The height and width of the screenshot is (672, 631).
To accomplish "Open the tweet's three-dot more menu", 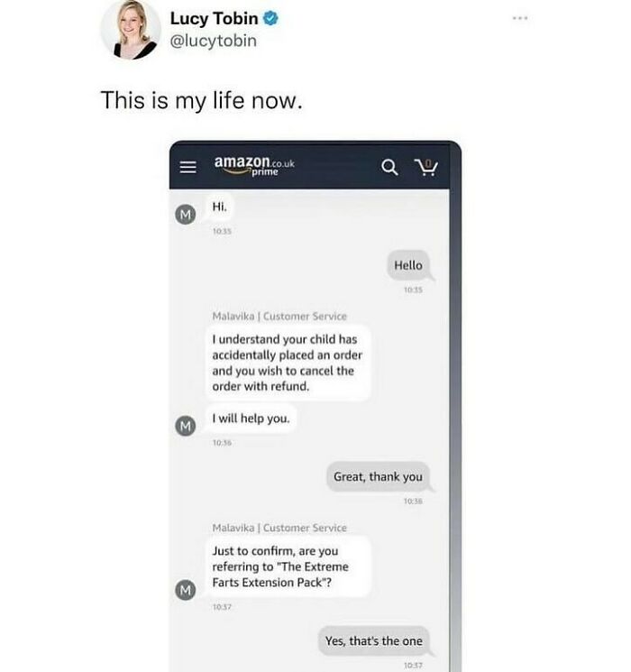I will tap(520, 18).
